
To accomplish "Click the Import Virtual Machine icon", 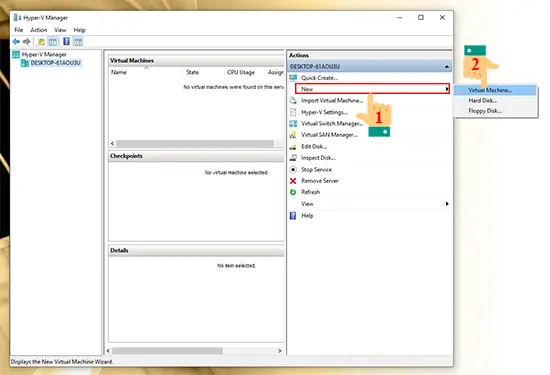I will 293,101.
